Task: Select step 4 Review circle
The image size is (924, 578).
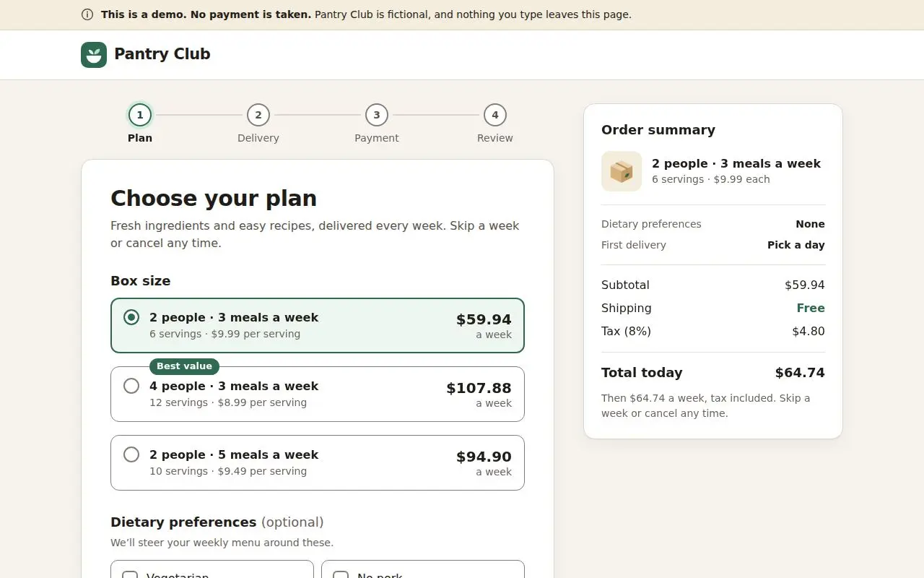Action: click(495, 115)
